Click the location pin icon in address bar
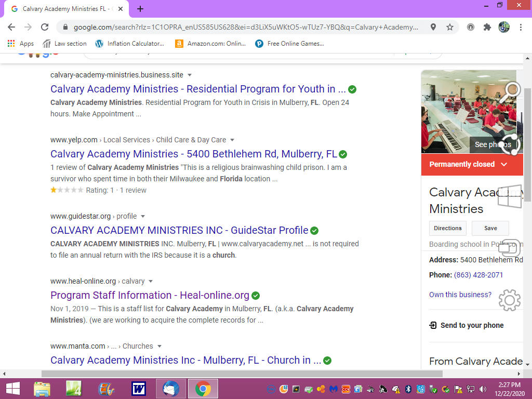Viewport: 532px width, 399px height. pos(433,27)
